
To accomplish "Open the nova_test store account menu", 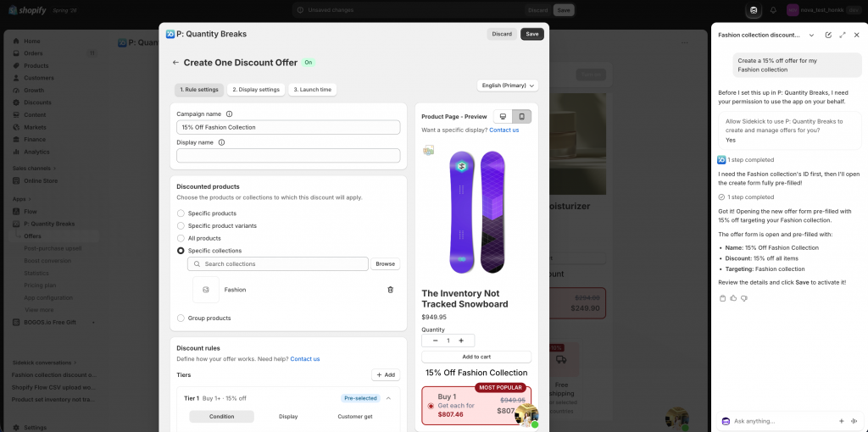I will pyautogui.click(x=824, y=10).
